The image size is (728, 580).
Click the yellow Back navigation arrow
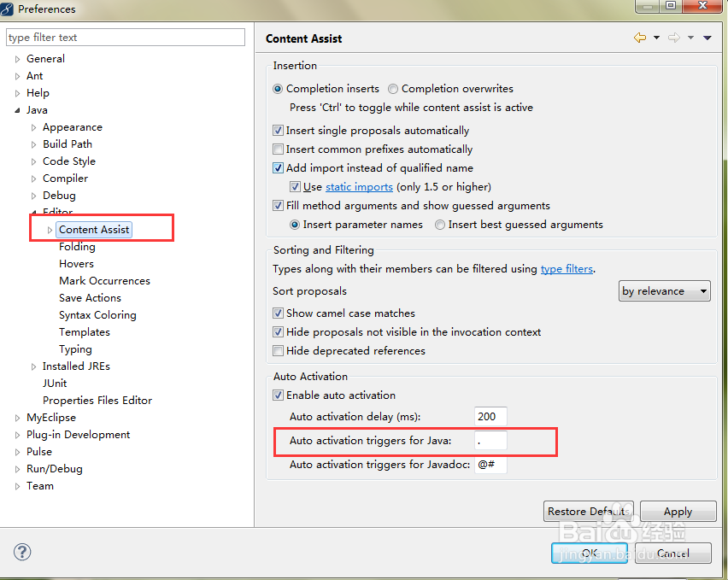[639, 38]
